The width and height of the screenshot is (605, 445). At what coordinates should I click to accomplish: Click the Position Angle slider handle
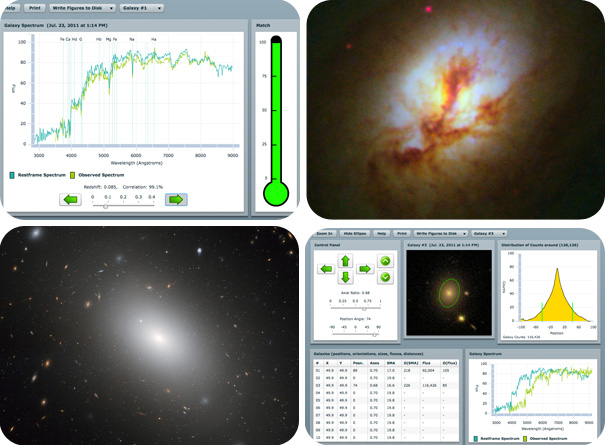point(374,334)
